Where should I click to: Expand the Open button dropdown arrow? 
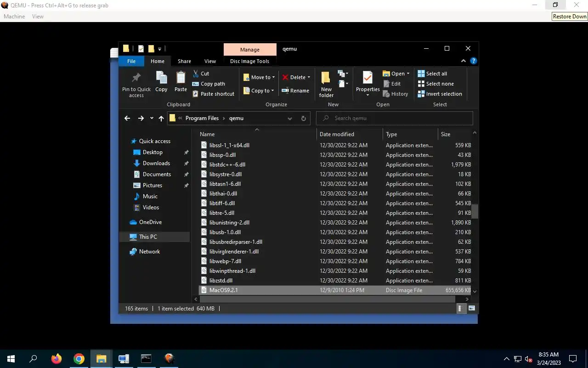point(407,74)
